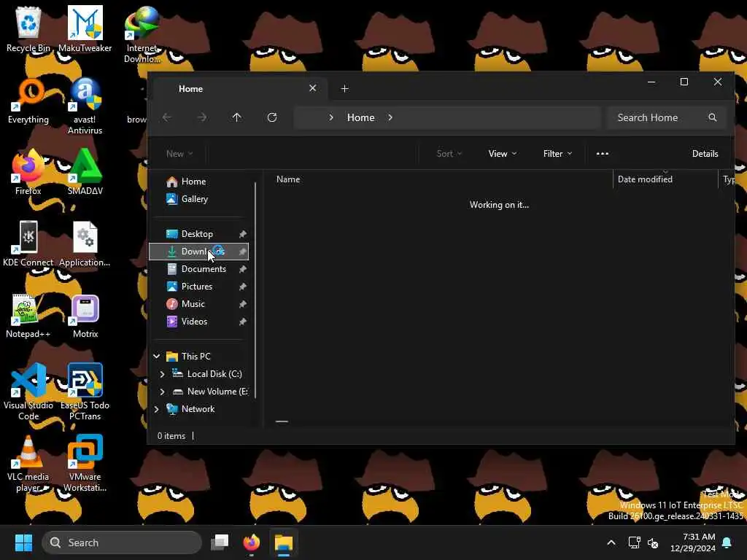Toggle the Details pane button
This screenshot has height=560, width=747.
coord(705,153)
